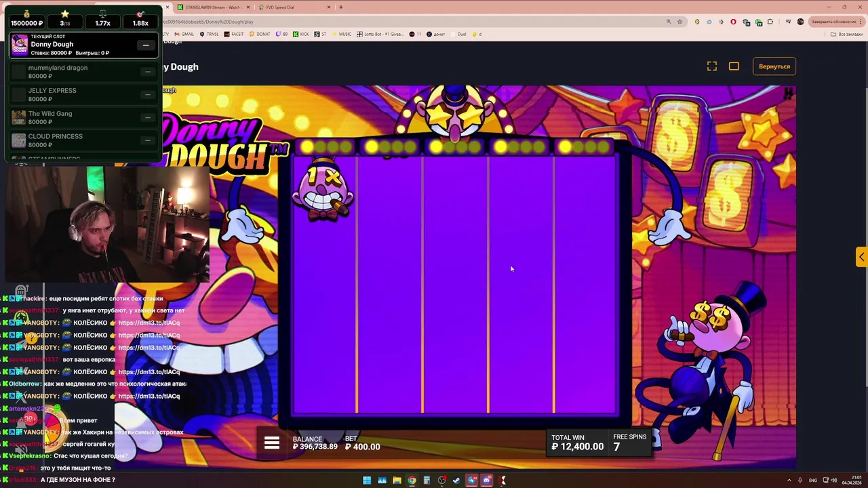868x488 pixels.
Task: Click FREE SPINS 7 counter
Action: point(629,442)
